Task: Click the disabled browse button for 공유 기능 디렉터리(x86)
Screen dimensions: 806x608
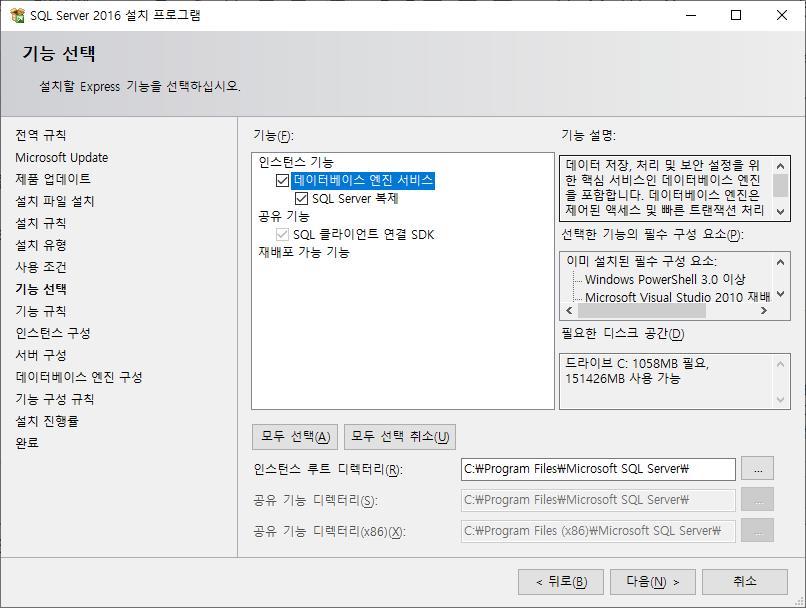Action: point(758,530)
